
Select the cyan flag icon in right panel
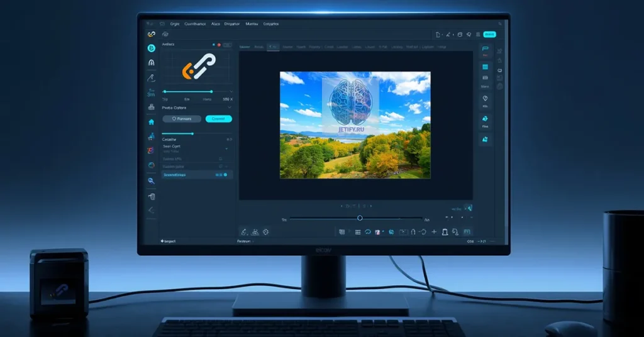click(485, 49)
